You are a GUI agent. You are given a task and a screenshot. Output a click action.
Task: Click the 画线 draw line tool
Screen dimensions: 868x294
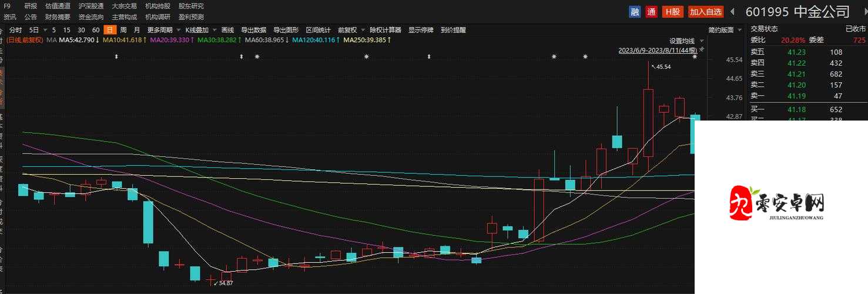[227, 30]
